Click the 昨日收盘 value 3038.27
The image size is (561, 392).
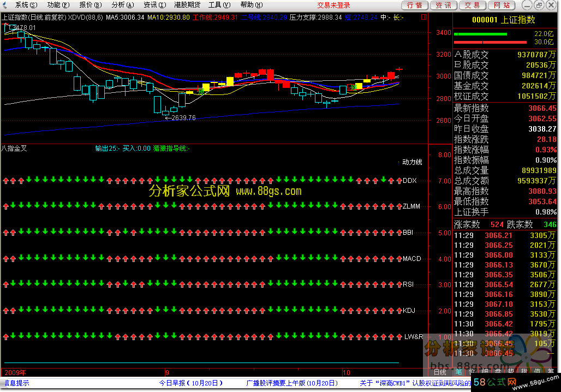542,129
